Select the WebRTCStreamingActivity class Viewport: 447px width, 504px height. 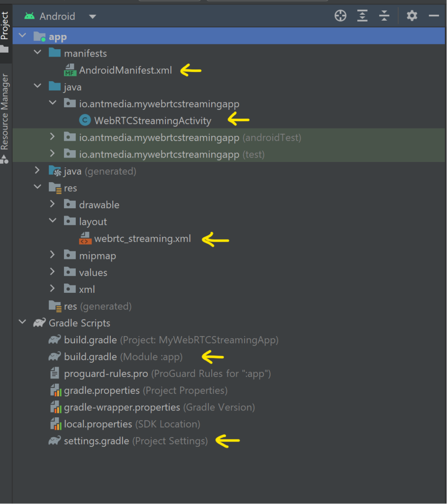153,121
